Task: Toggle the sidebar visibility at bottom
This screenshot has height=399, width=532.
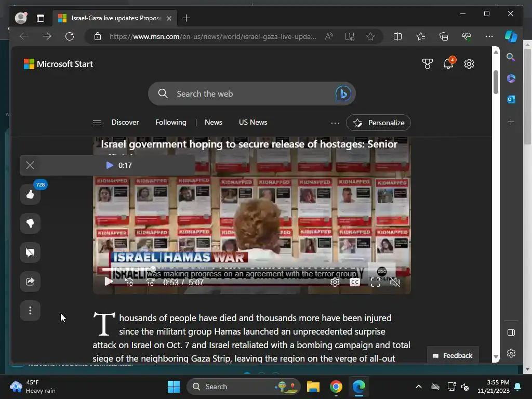Action: point(511,332)
